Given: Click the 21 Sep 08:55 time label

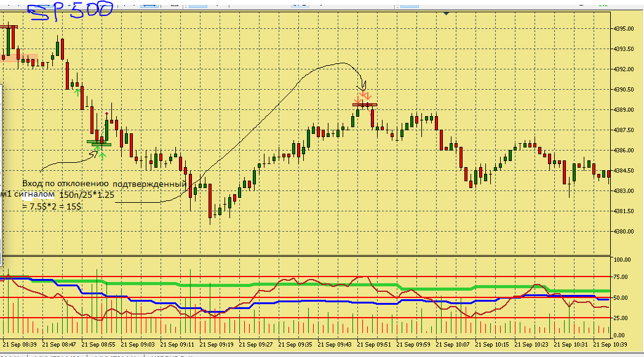Looking at the screenshot, I should [98, 345].
